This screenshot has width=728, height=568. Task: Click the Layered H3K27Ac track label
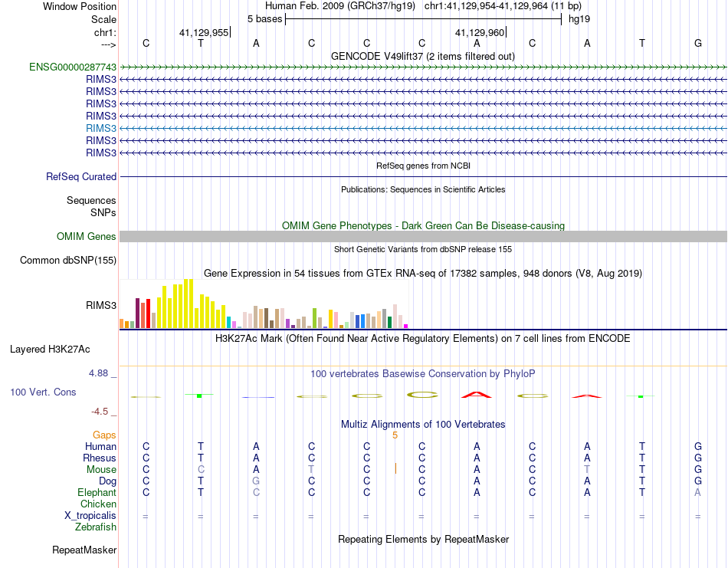[50, 350]
